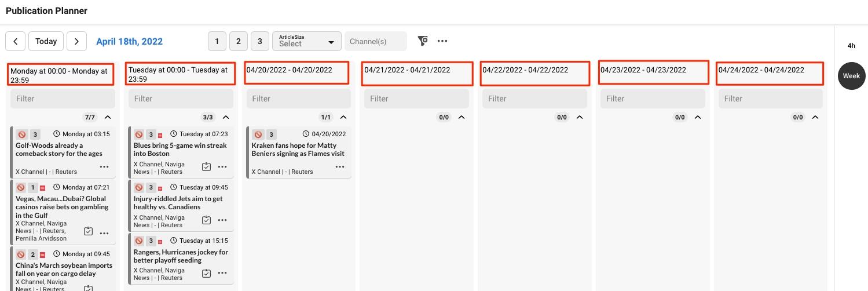
Task: Click the clear filters funnel icon
Action: 423,41
